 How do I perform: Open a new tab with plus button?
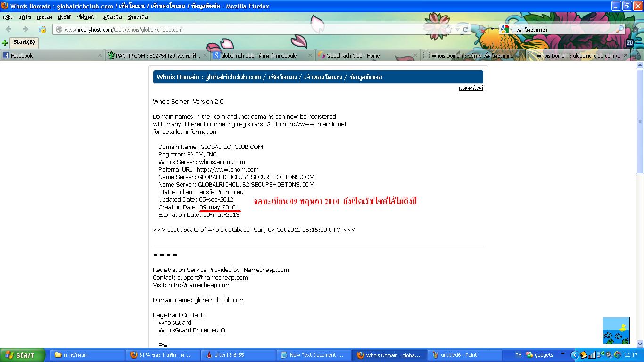tap(637, 55)
